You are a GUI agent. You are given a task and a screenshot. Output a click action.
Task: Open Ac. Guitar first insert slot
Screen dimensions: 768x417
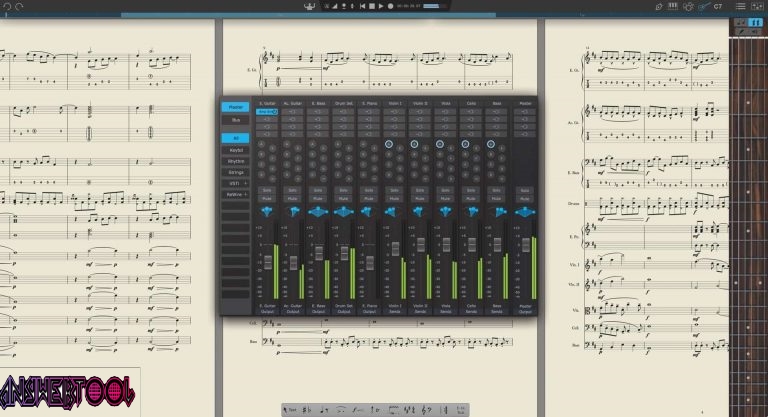point(292,112)
